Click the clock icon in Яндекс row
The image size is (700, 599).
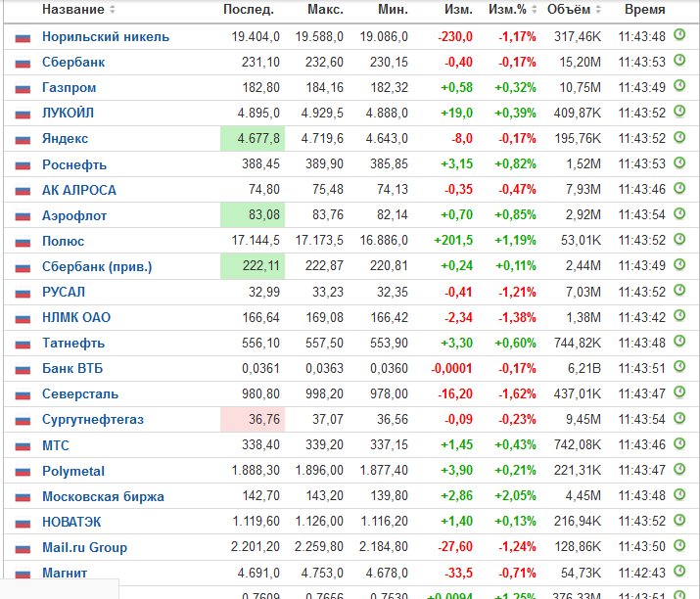point(679,137)
